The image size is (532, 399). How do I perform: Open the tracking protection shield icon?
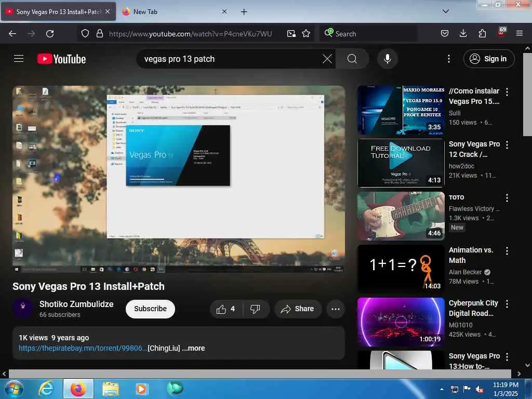[x=85, y=33]
